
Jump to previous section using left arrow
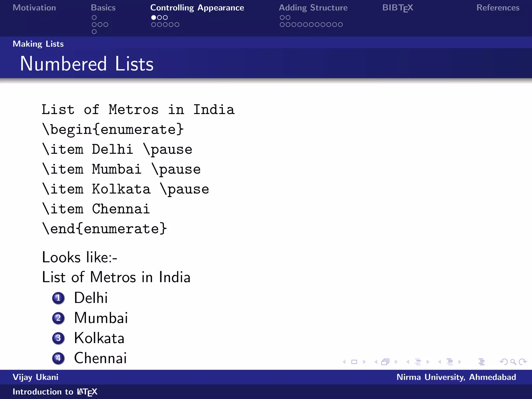(439, 362)
